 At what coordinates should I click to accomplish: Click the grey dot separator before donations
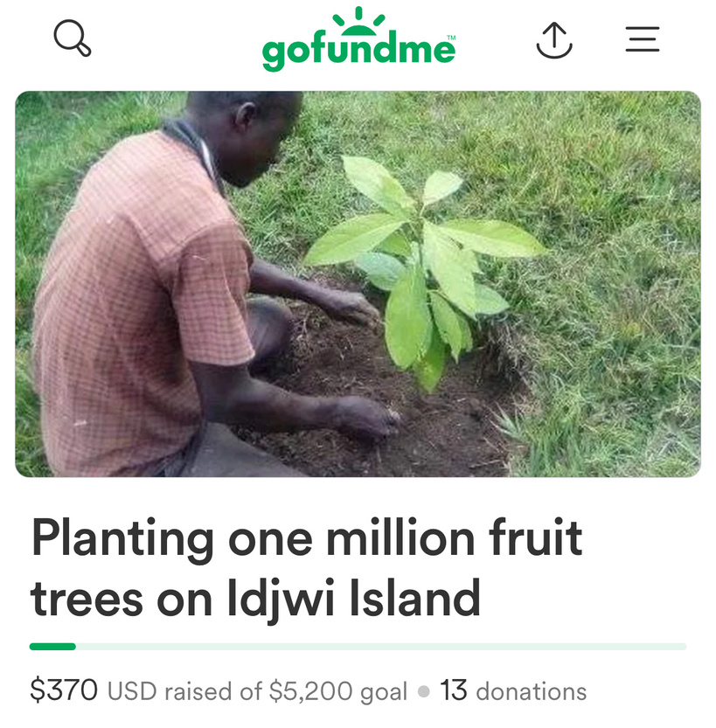tap(424, 691)
